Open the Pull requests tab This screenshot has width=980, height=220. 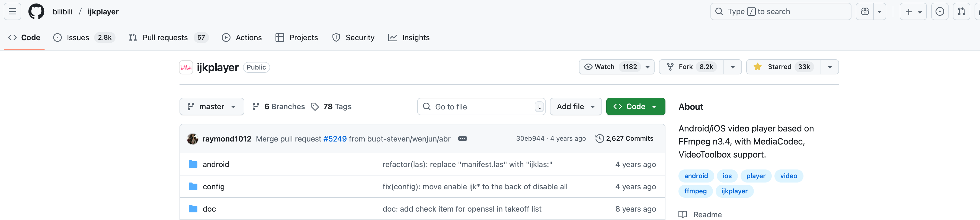pyautogui.click(x=169, y=37)
